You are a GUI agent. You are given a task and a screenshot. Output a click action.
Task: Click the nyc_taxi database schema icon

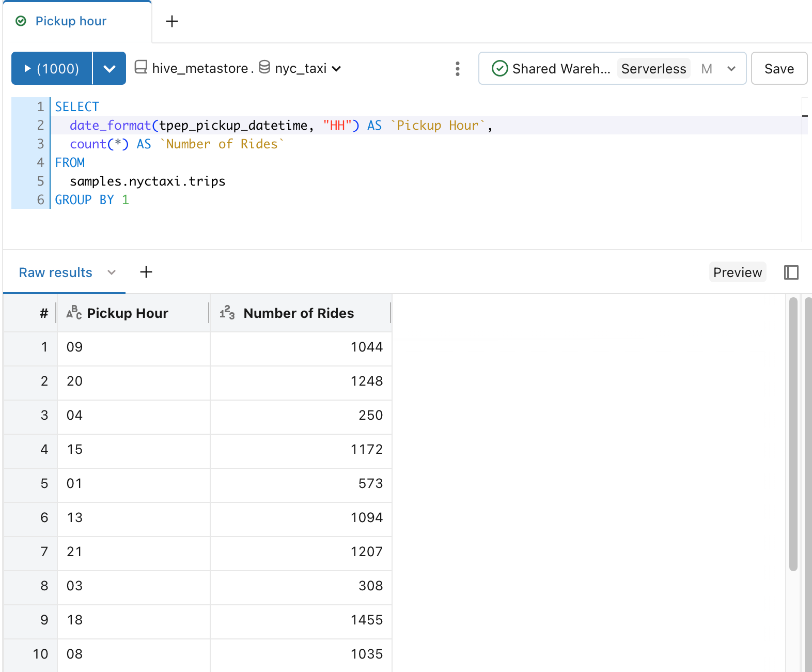point(264,67)
